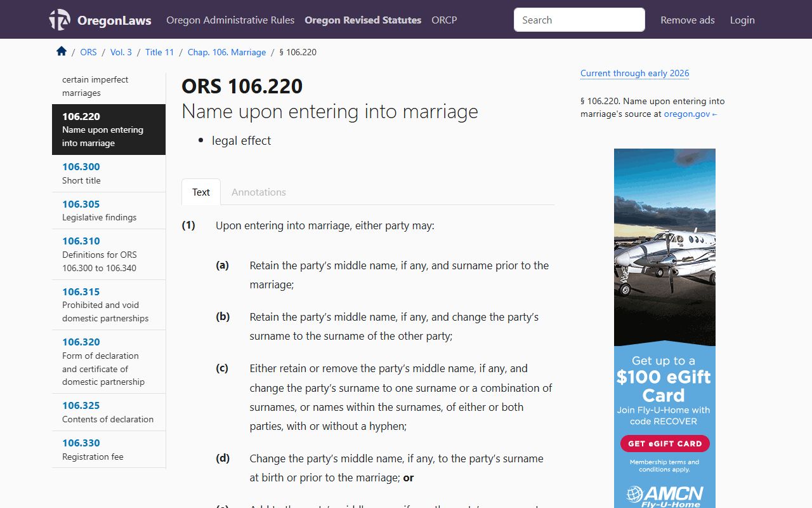Viewport: 812px width, 508px height.
Task: Open 106.310 Definitions sidebar item
Action: point(108,254)
